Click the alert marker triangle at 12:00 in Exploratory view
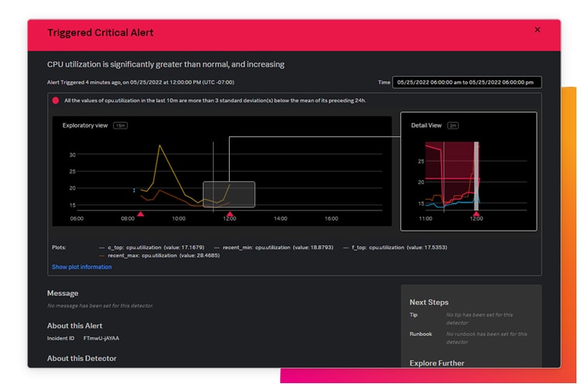Screen dimensions: 588x387 click(229, 214)
